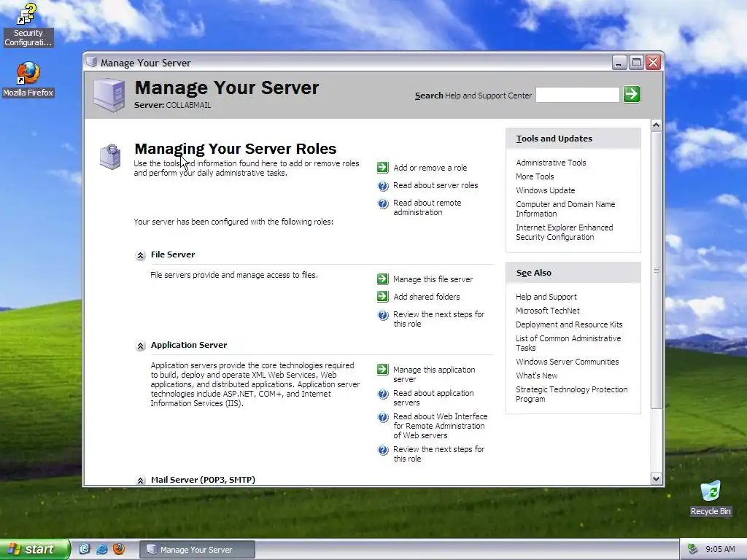Click the help icon beside Read about application servers
Screen dimensions: 747x560
click(383, 394)
